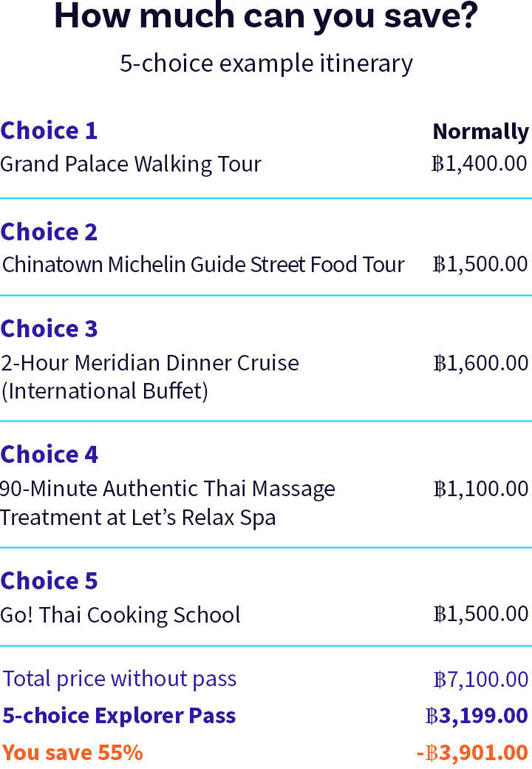Click the 'How much can you save?' heading
532x769 pixels.
266,17
